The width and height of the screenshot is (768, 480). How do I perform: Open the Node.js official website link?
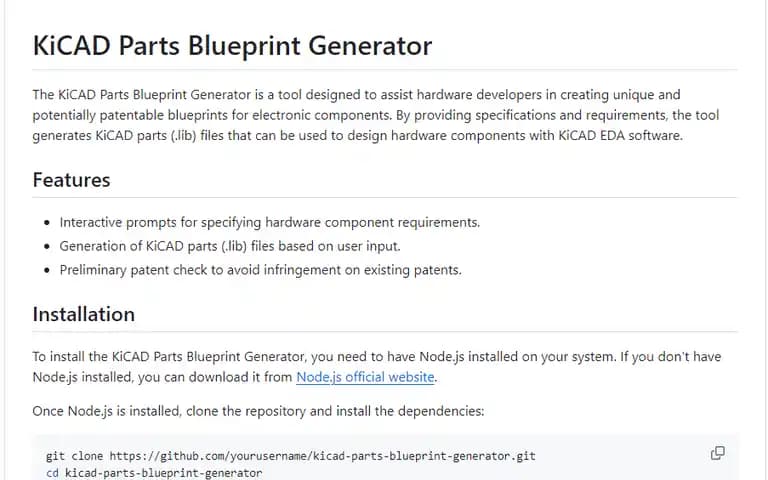click(x=365, y=377)
